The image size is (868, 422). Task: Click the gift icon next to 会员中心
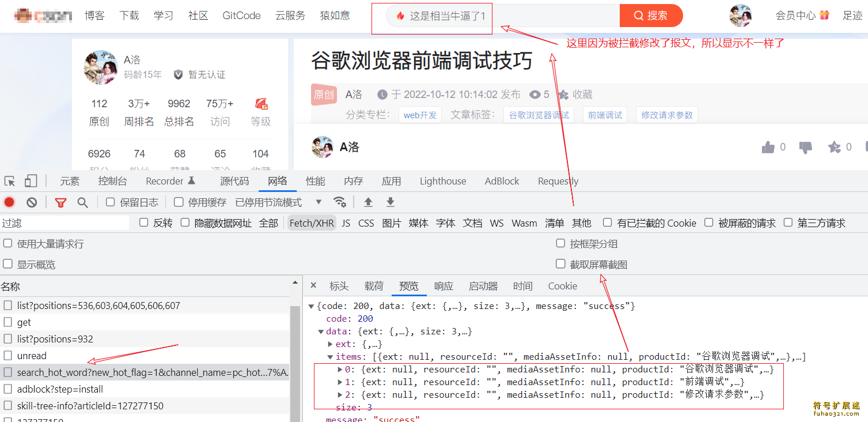824,16
